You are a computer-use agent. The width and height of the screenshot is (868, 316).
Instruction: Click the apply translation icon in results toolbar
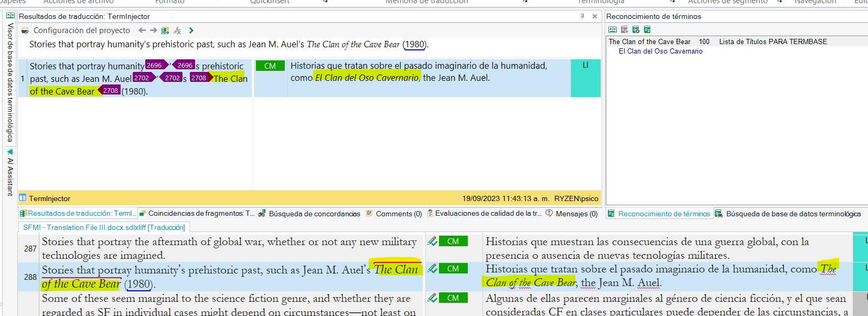pyautogui.click(x=165, y=30)
